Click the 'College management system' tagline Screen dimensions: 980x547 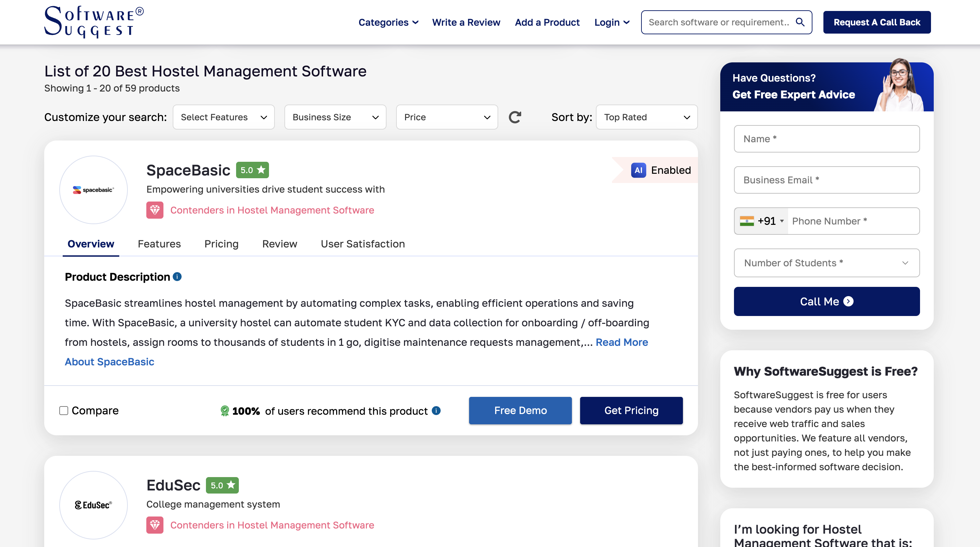(x=213, y=505)
